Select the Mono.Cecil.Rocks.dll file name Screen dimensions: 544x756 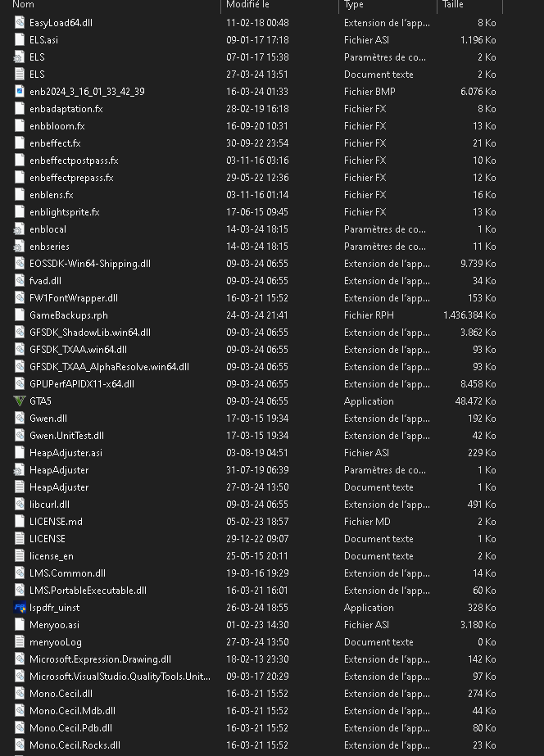point(75,745)
